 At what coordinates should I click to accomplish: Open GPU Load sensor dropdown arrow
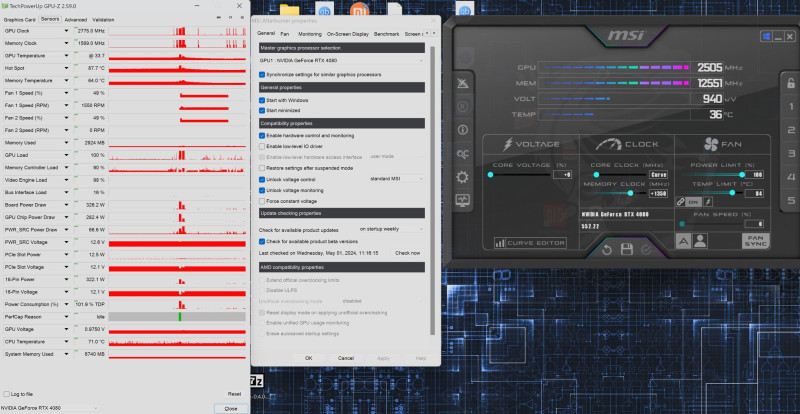(66, 155)
